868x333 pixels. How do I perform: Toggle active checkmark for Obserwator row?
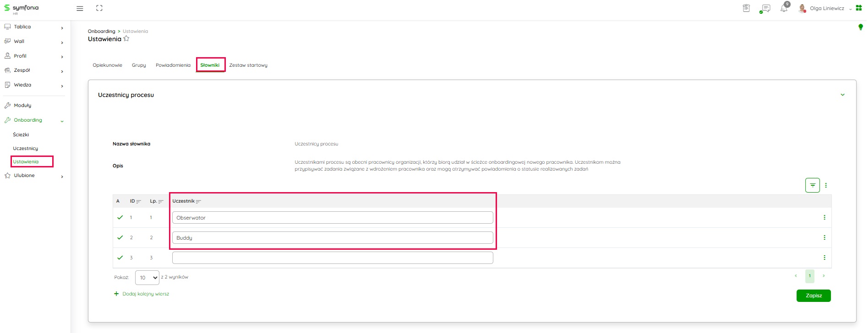(120, 217)
